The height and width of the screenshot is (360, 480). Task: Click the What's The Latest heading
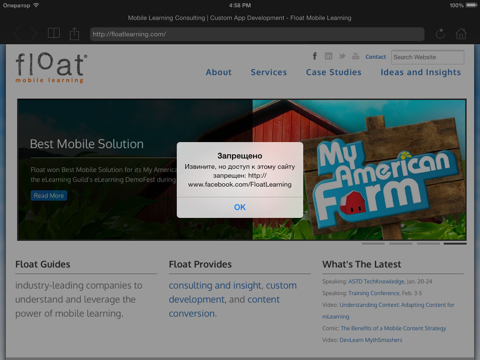point(362,264)
